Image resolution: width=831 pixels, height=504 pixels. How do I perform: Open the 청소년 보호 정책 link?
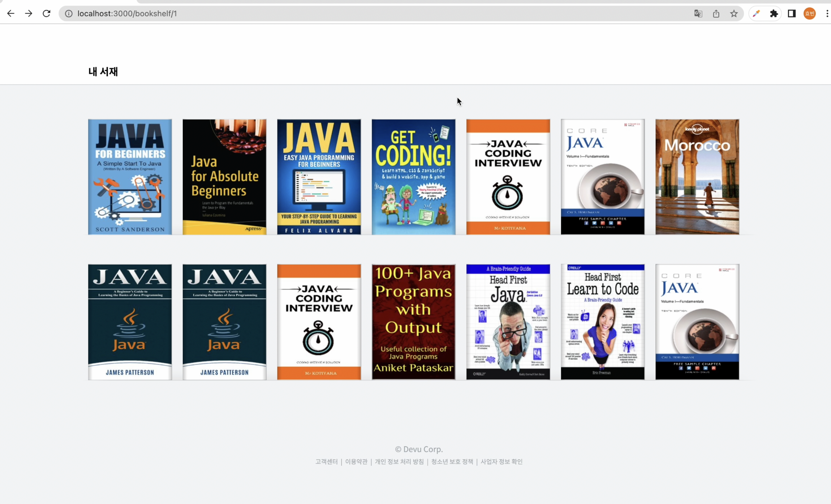pos(452,462)
